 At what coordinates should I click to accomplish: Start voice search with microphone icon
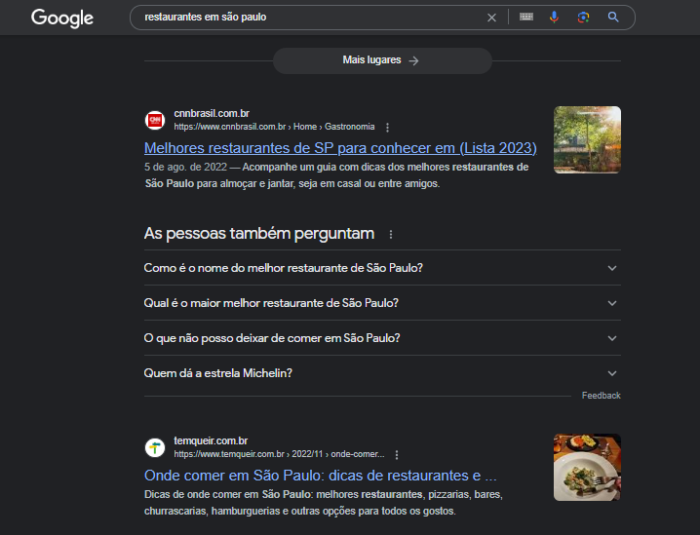tap(554, 17)
